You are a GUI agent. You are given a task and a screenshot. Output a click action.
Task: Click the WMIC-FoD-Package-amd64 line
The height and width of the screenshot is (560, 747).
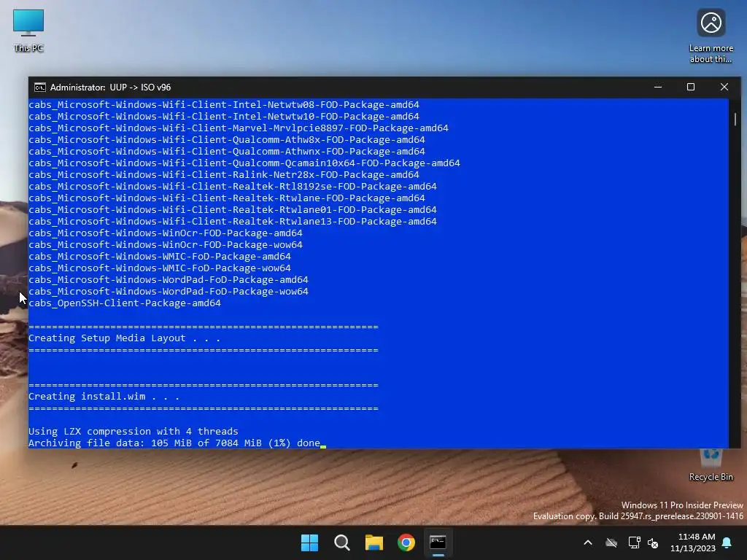click(x=160, y=256)
